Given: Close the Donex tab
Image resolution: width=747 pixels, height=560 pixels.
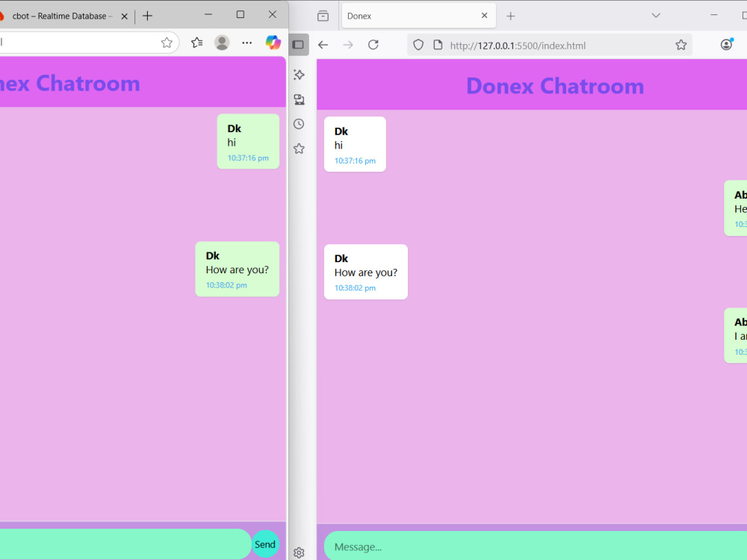Looking at the screenshot, I should click(x=485, y=16).
